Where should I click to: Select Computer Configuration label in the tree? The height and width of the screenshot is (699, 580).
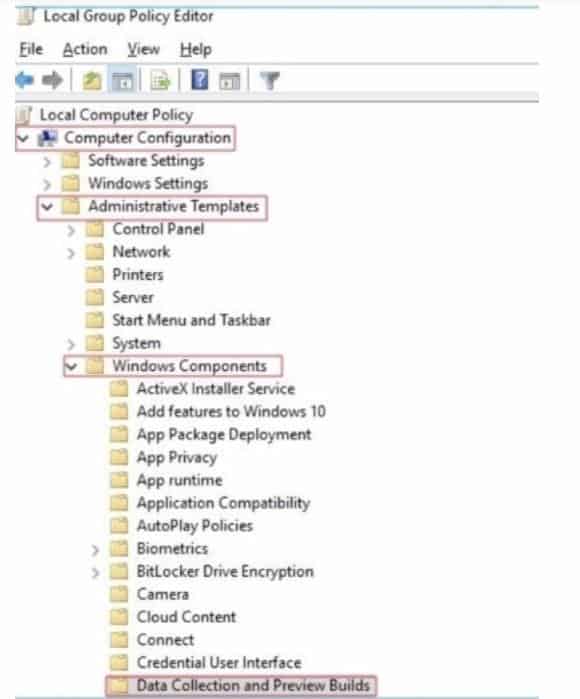pyautogui.click(x=148, y=137)
